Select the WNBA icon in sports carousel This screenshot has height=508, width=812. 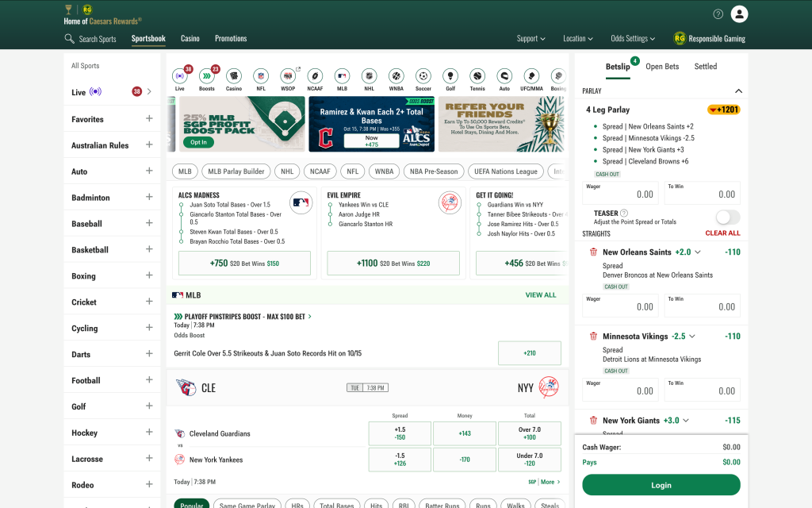(396, 76)
